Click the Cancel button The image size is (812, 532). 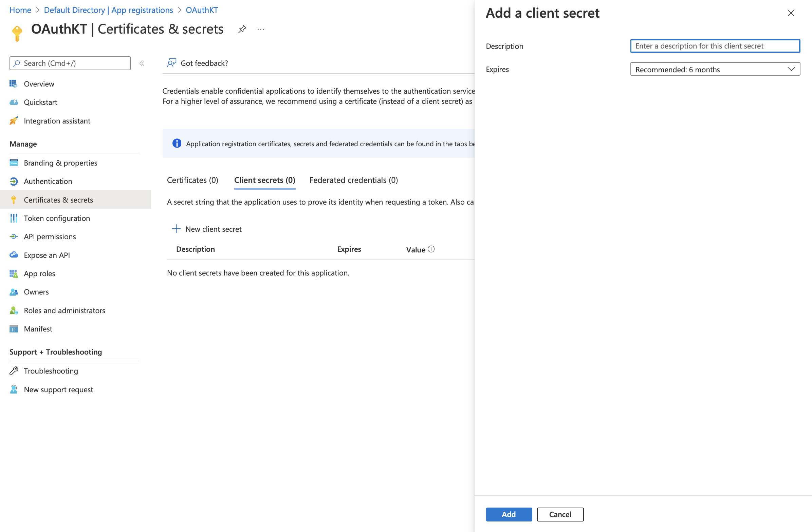click(x=560, y=514)
